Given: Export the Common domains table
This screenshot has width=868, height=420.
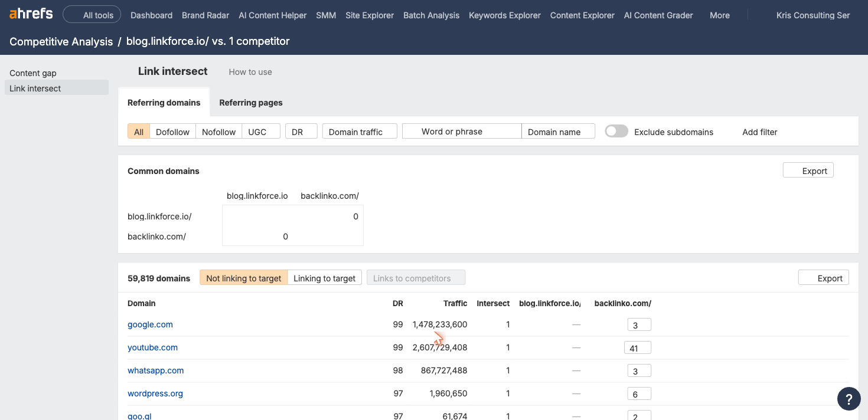Looking at the screenshot, I should 808,170.
